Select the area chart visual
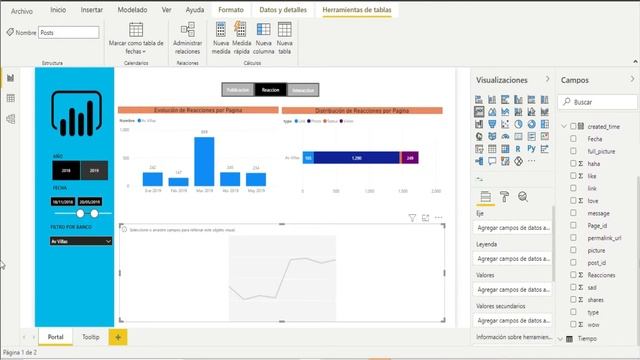 pos(492,112)
